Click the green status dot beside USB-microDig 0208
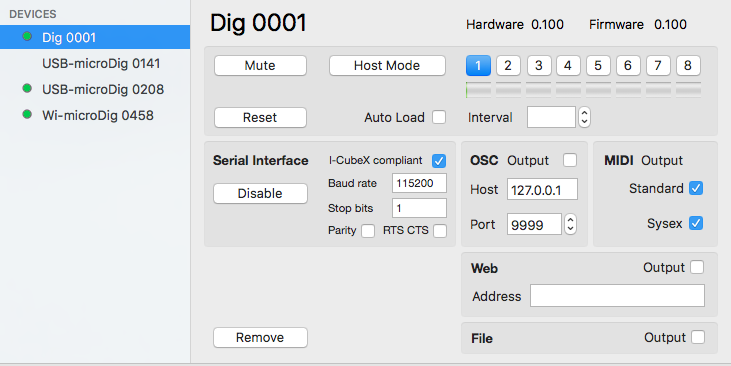 click(x=27, y=88)
